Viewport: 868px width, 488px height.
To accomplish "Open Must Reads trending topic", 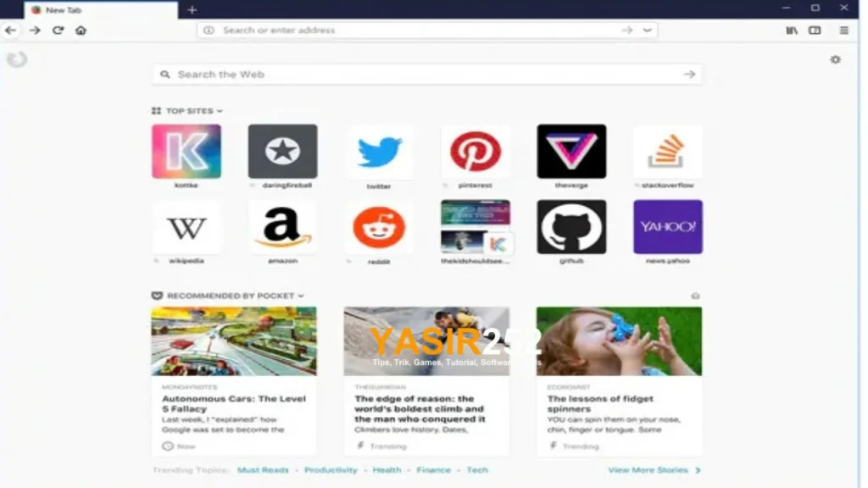I will pos(263,469).
